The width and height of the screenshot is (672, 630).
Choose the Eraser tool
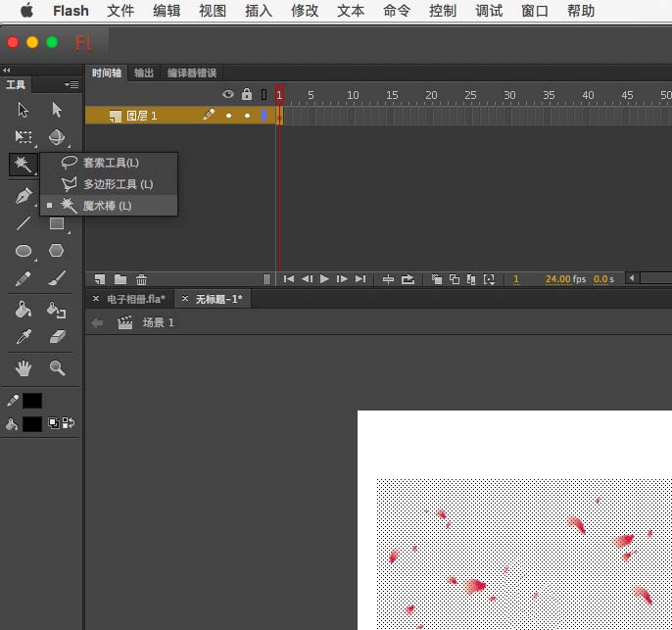[57, 337]
